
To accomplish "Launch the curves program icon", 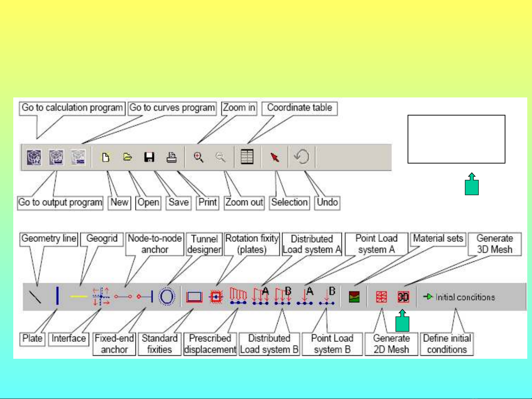I will pyautogui.click(x=78, y=157).
